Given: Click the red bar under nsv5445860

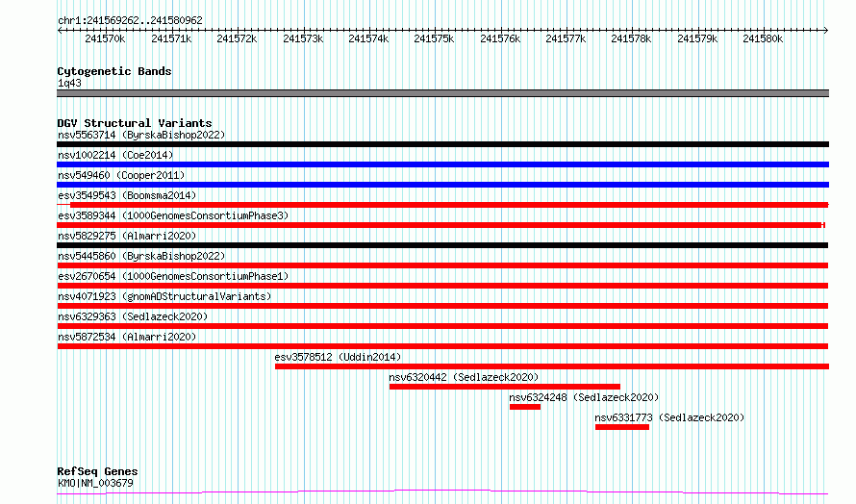Looking at the screenshot, I should point(442,265).
